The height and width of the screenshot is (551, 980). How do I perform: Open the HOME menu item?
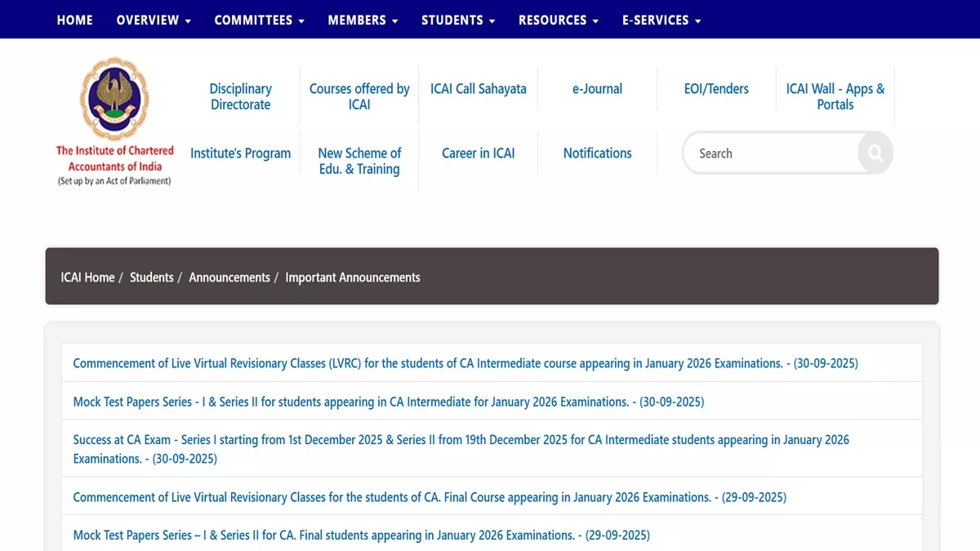pyautogui.click(x=75, y=20)
